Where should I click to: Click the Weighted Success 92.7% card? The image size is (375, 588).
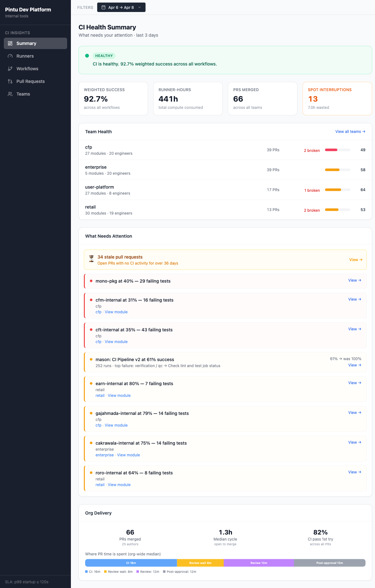[x=113, y=99]
